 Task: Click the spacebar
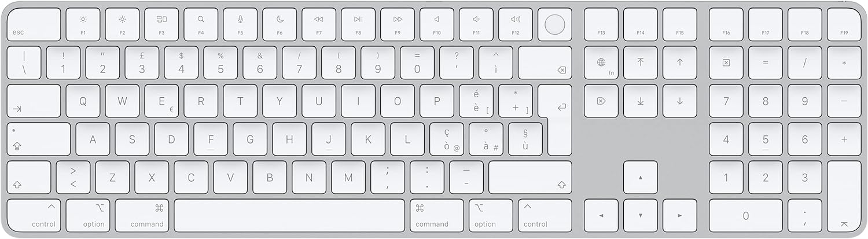(289, 216)
